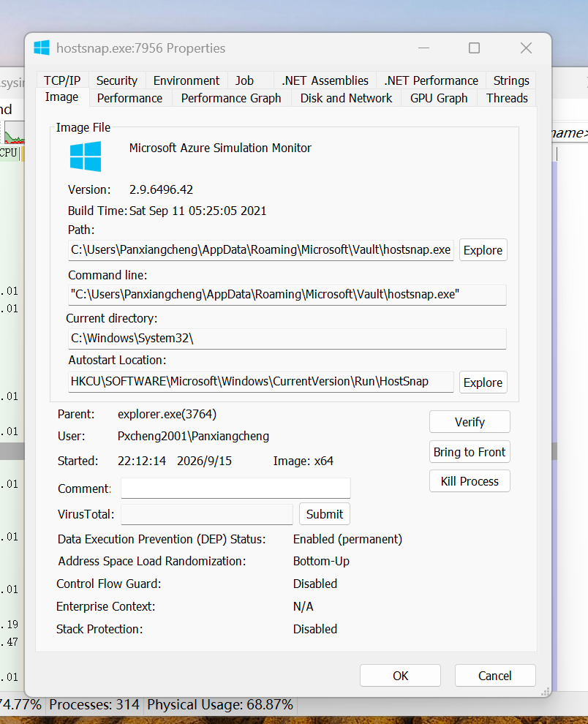This screenshot has width=588, height=724.
Task: Click the Bottom-Up ASLR value
Action: [322, 562]
